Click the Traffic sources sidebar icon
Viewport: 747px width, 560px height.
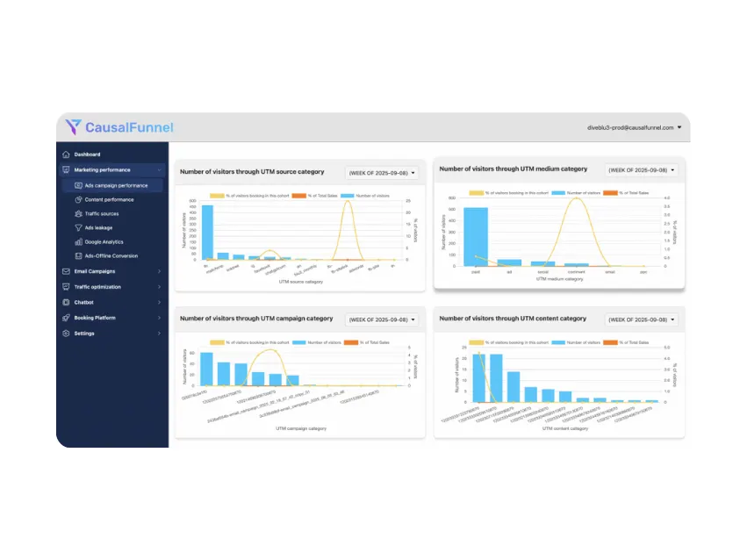(78, 213)
